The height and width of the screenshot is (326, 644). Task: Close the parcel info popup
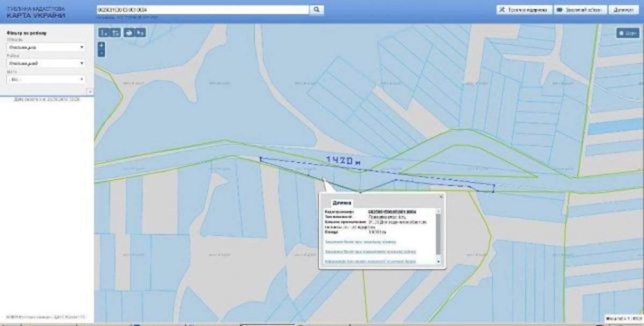pyautogui.click(x=441, y=197)
